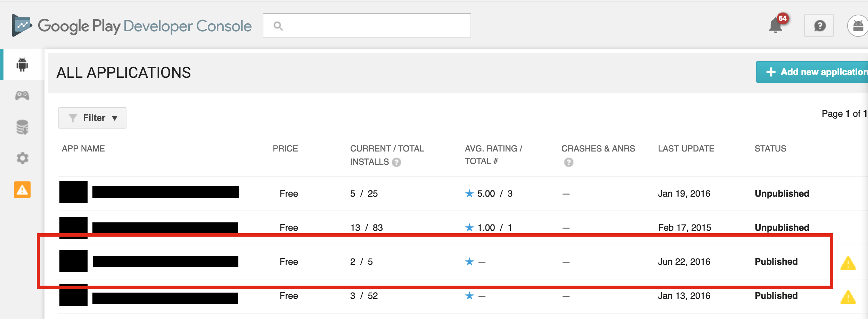
Task: Open Game services controller icon in sidebar
Action: coord(22,96)
